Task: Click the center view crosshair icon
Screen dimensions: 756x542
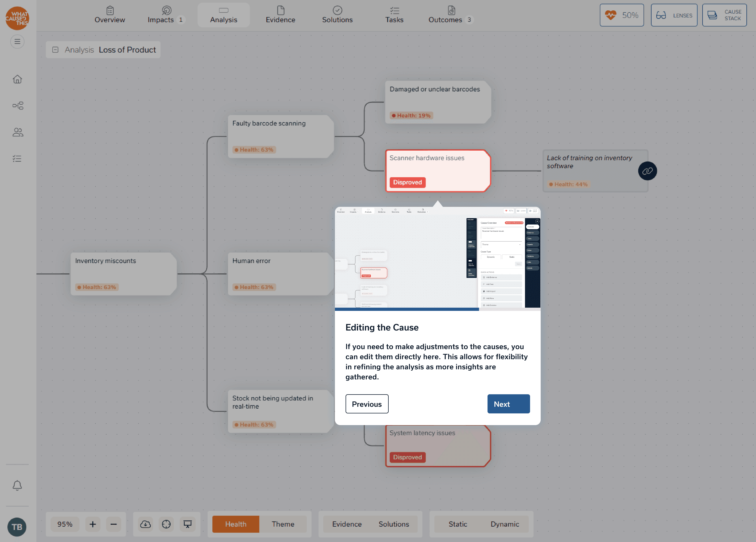Action: [166, 524]
